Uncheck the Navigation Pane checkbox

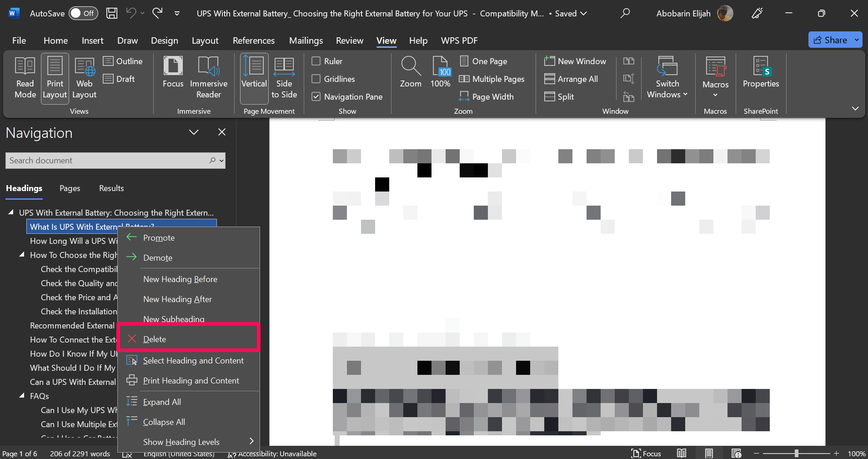click(x=316, y=96)
